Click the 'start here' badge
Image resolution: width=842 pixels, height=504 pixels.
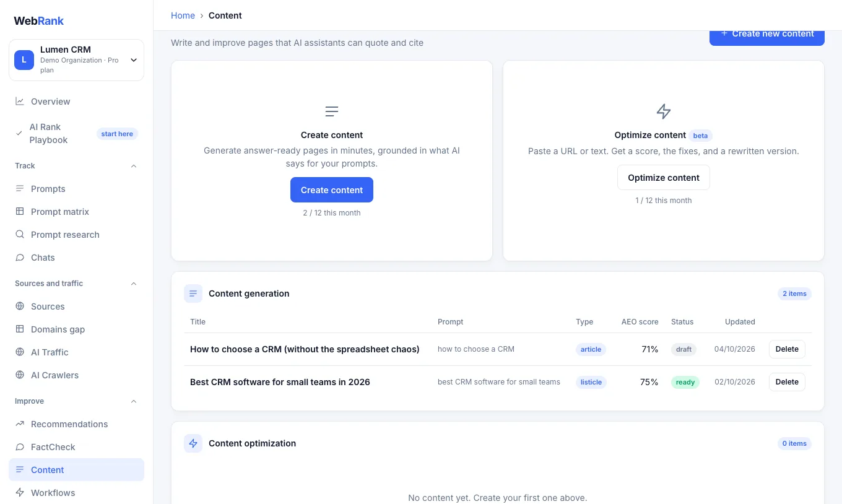[117, 134]
